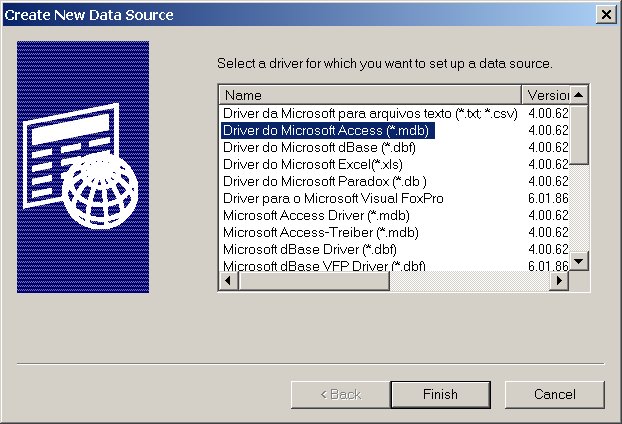Select Microsoft dBase VFP Driver (*.dbf)
The image size is (622, 424).
click(324, 265)
